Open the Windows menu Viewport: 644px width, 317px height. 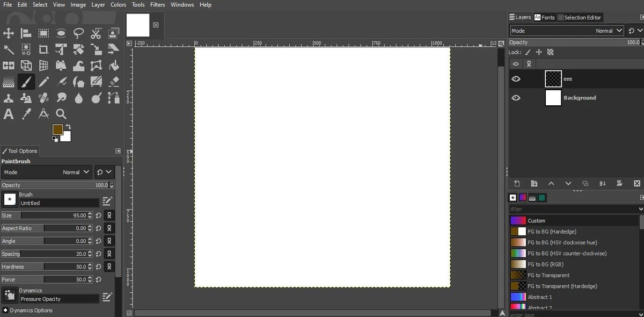pos(182,4)
